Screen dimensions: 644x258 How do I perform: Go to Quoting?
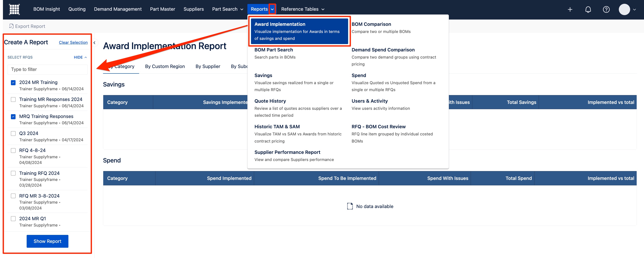[77, 9]
